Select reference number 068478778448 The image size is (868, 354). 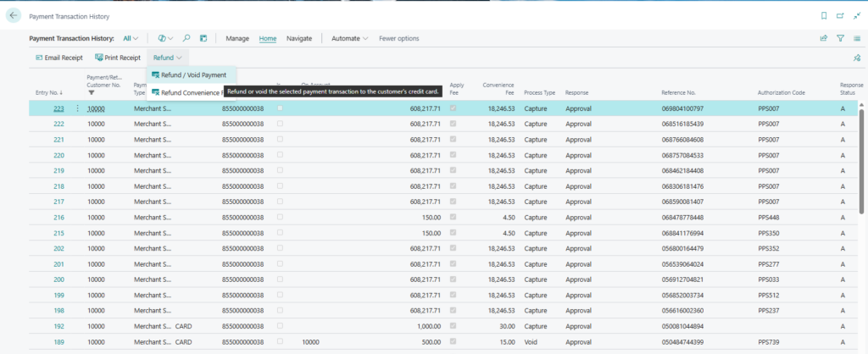pyautogui.click(x=682, y=218)
